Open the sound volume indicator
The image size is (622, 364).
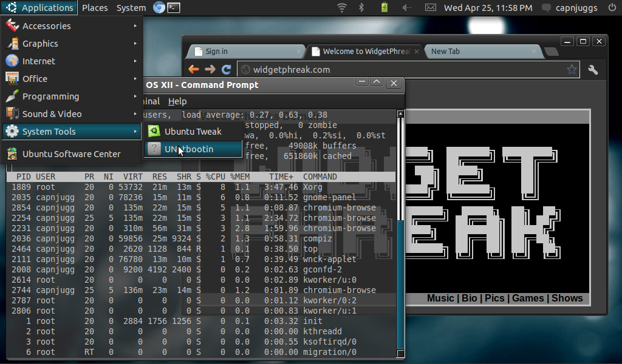[407, 7]
